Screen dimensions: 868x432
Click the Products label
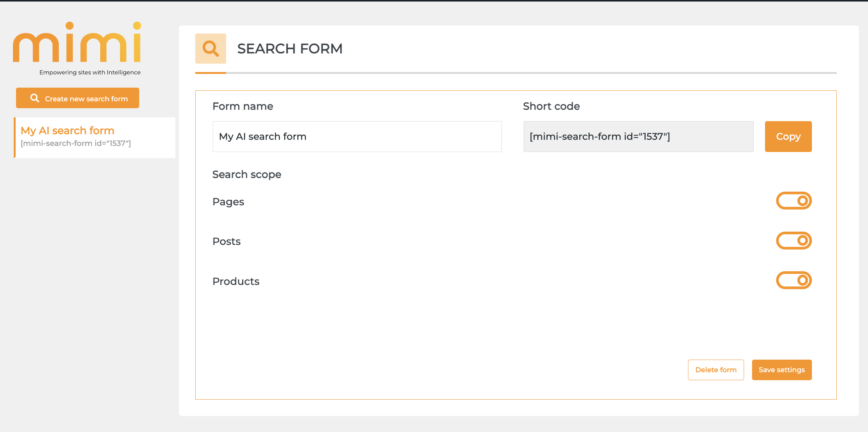236,281
